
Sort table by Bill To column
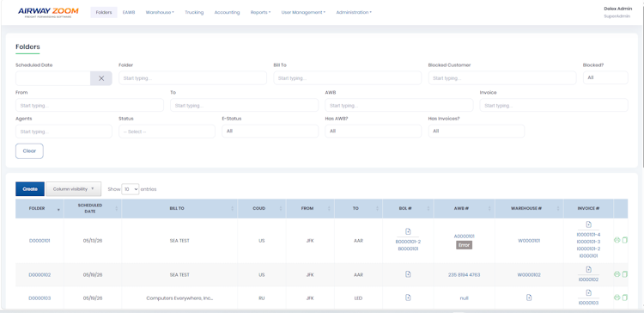tap(179, 209)
